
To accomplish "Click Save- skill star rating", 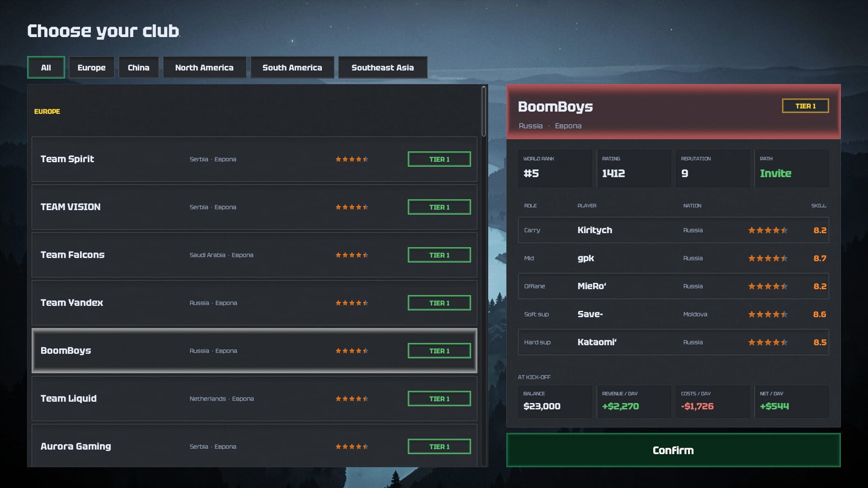I will point(768,314).
